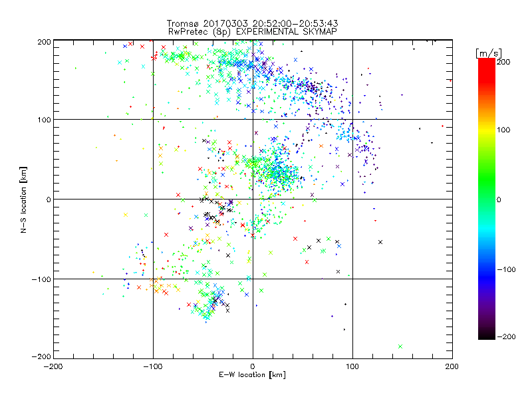The image size is (532, 399).
Task: Click the "100" tick label on the E-W axis
Action: (352, 366)
